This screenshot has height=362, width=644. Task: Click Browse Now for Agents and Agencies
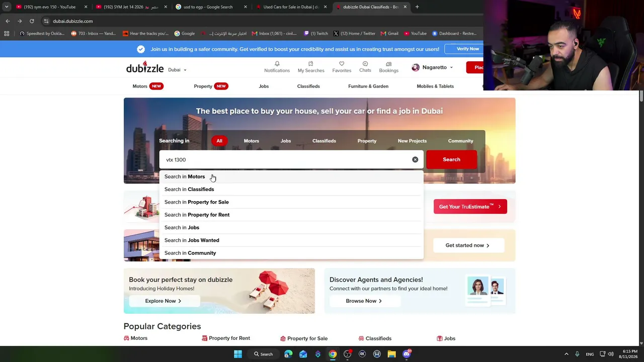tap(364, 301)
